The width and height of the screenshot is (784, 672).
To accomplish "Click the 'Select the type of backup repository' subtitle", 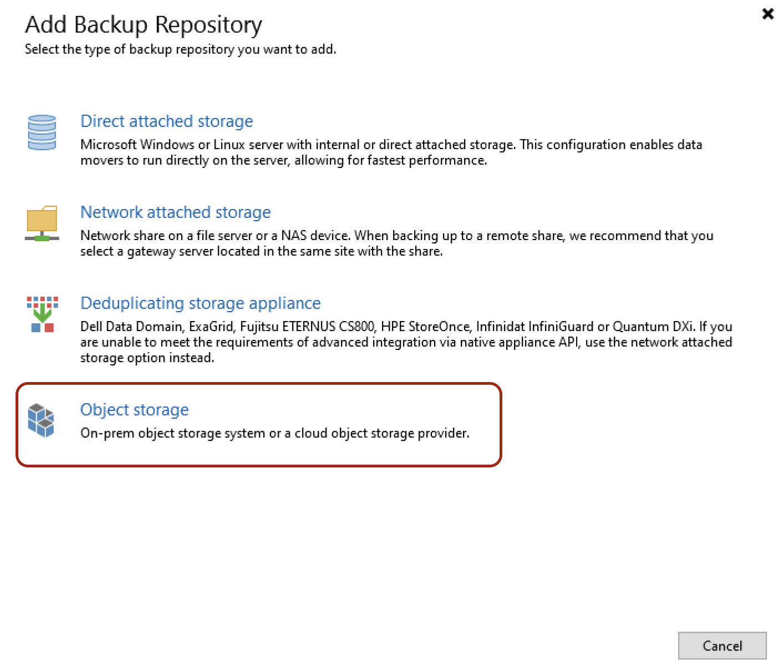I will [x=180, y=49].
